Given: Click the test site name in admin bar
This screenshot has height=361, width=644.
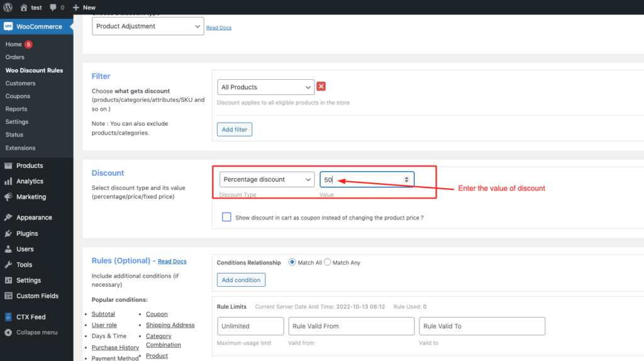Looking at the screenshot, I should coord(36,8).
